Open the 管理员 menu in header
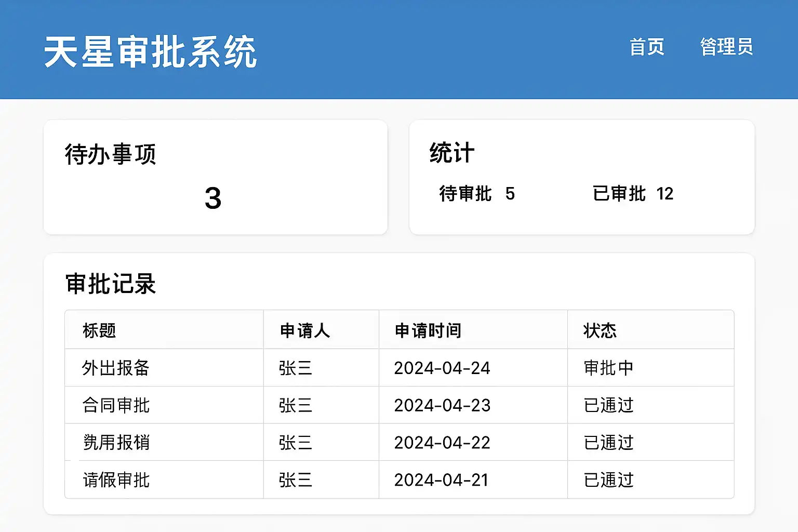This screenshot has width=798, height=532. [x=726, y=47]
